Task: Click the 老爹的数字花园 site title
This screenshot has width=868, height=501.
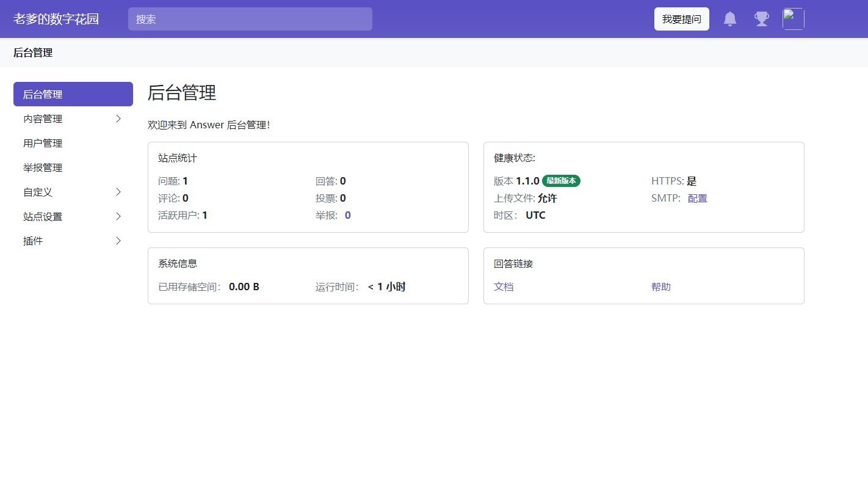Action: pyautogui.click(x=56, y=19)
